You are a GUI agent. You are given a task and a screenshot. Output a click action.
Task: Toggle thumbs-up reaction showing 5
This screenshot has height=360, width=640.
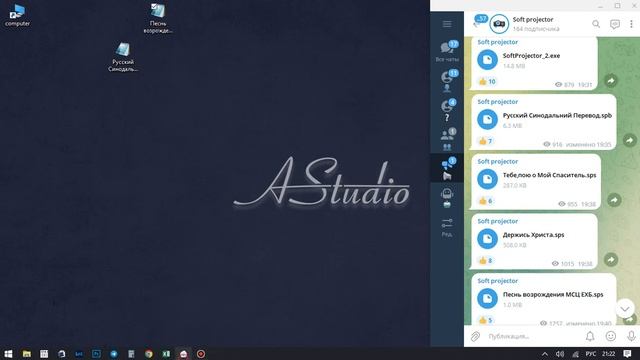point(486,320)
